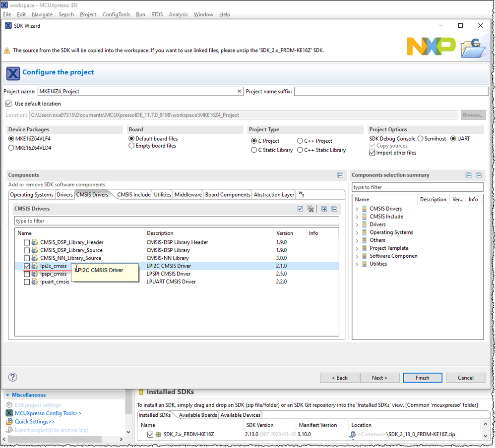Click the select-all components checkmark icon
The width and height of the screenshot is (495, 448).
click(300, 209)
